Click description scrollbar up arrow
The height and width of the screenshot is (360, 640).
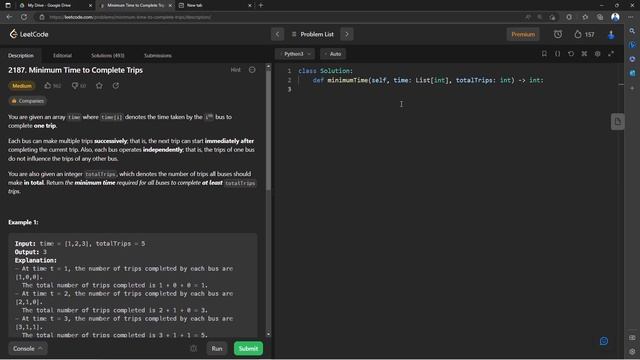(268, 66)
